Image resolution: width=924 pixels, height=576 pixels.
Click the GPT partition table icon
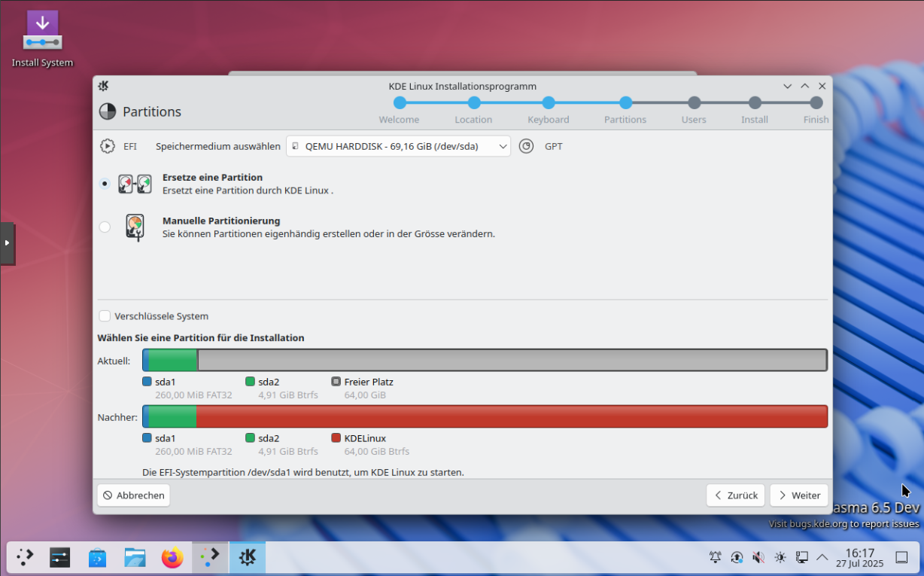(526, 146)
